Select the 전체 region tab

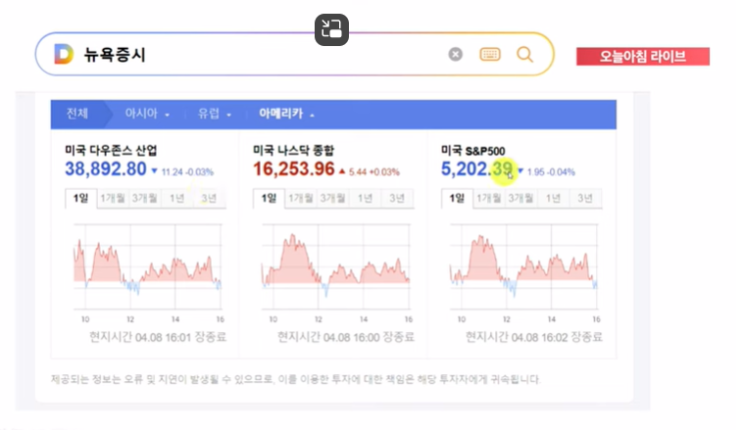(x=77, y=114)
